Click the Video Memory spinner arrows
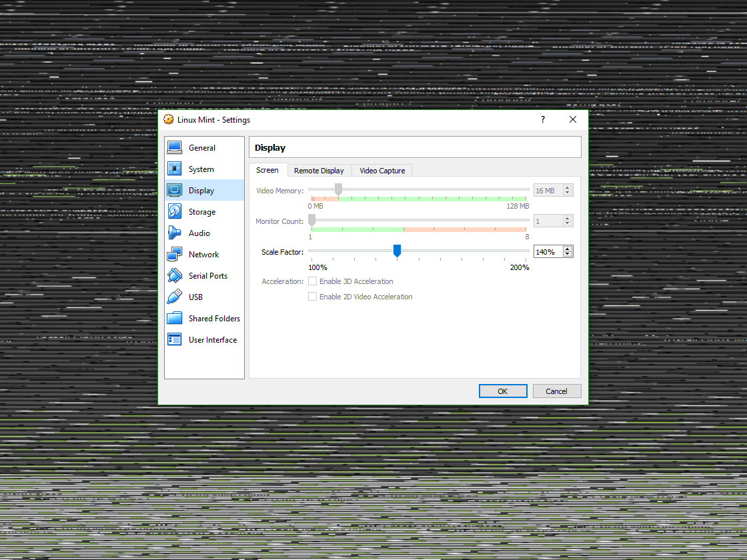747x560 pixels. [x=566, y=190]
